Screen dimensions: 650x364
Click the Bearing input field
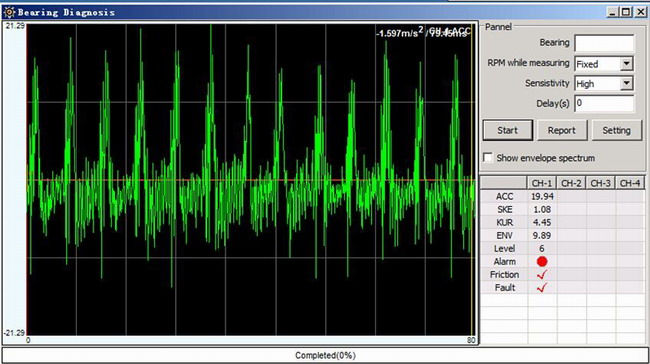click(604, 43)
